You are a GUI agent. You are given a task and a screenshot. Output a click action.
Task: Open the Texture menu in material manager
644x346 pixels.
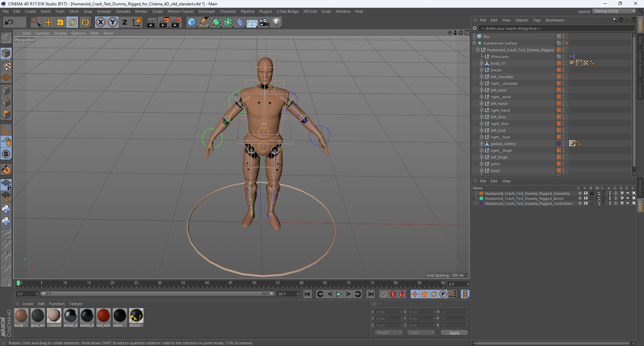pyautogui.click(x=75, y=304)
